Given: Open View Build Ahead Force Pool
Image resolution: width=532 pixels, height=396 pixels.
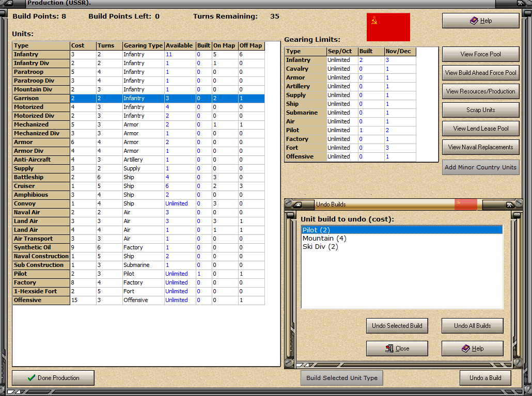Looking at the screenshot, I should (480, 73).
